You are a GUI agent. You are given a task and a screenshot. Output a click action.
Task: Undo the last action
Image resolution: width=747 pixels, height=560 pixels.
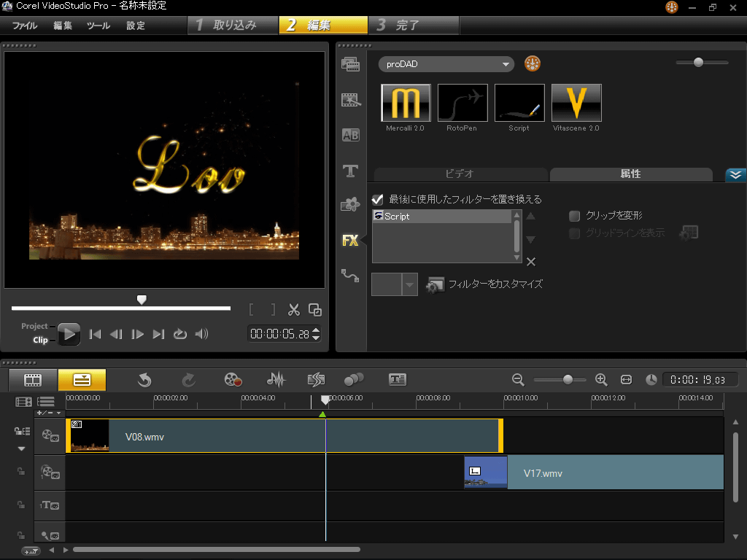(x=145, y=380)
